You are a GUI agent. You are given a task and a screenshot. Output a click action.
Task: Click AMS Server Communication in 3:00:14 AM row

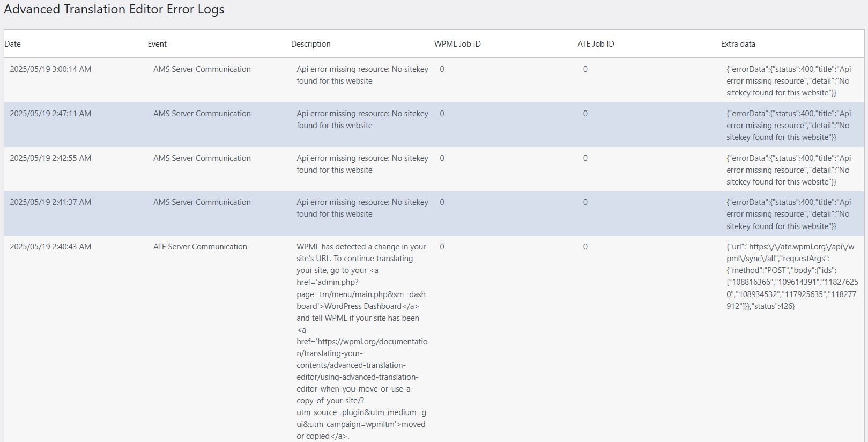(x=202, y=69)
